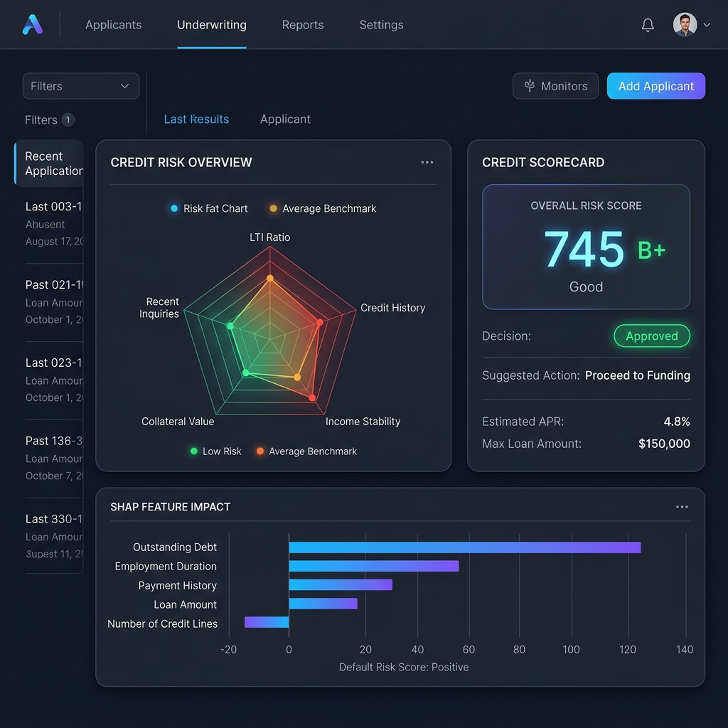Viewport: 728px width, 728px height.
Task: Click the Filters count badge
Action: click(x=68, y=119)
